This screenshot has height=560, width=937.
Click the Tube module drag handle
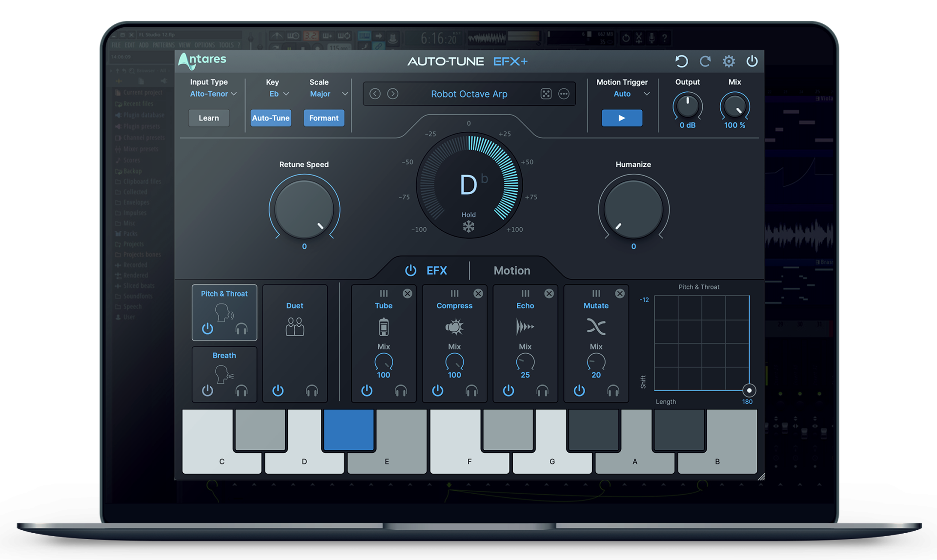point(384,293)
